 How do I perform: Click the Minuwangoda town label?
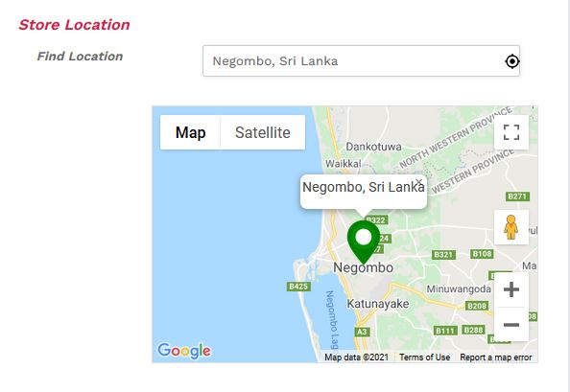click(459, 289)
